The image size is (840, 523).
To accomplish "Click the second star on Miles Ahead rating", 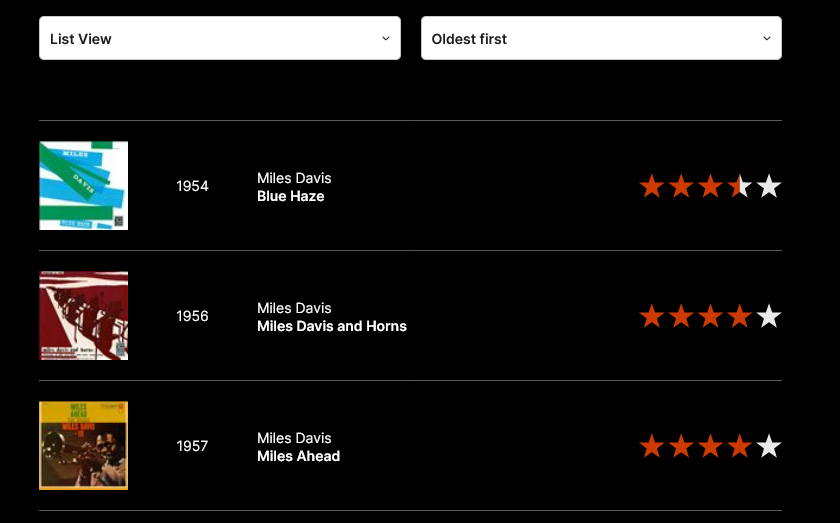I will tap(681, 446).
